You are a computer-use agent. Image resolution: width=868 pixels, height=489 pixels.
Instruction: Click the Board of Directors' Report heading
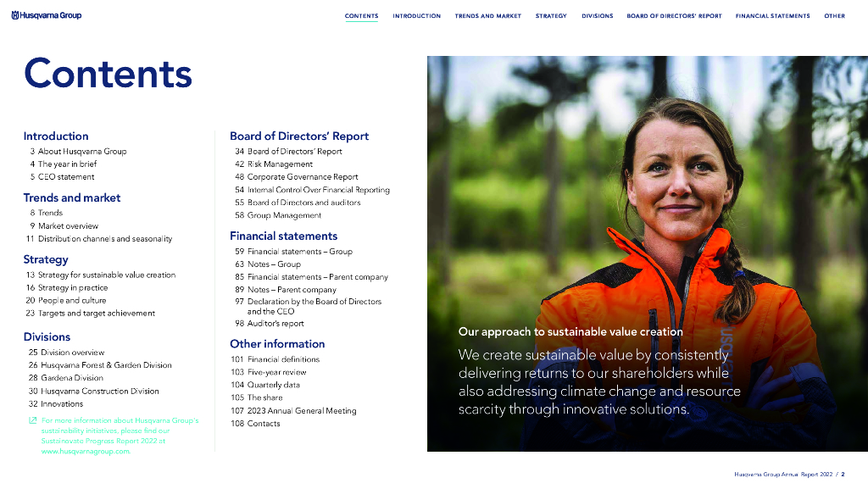click(x=299, y=136)
